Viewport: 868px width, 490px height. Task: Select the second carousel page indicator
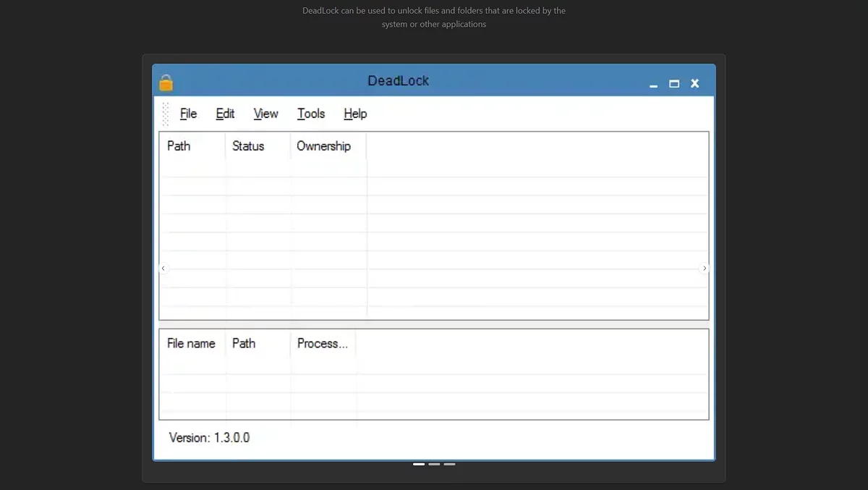pos(434,464)
